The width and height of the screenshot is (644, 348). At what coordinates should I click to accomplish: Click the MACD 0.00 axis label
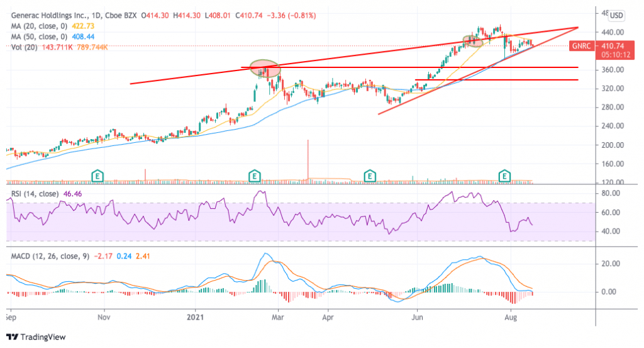click(609, 292)
